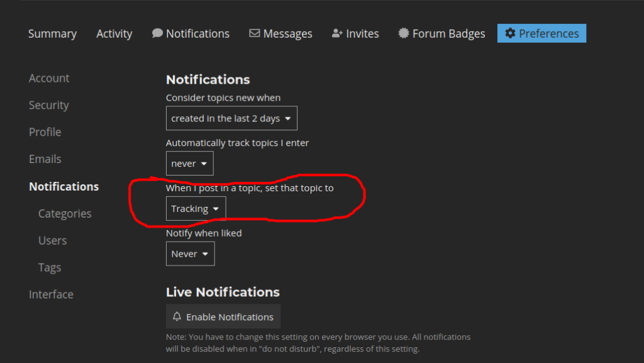Open the 'created in the last 2 days' dropdown

(231, 118)
